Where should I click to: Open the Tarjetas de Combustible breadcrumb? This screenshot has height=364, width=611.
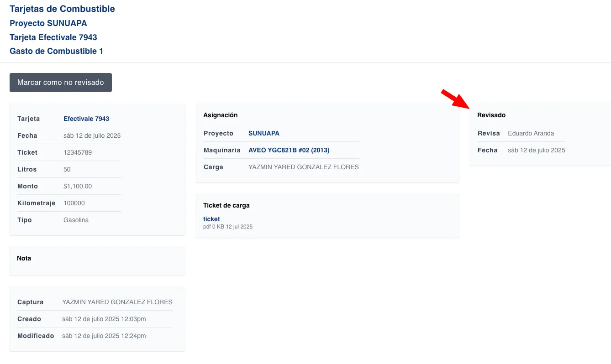(62, 9)
